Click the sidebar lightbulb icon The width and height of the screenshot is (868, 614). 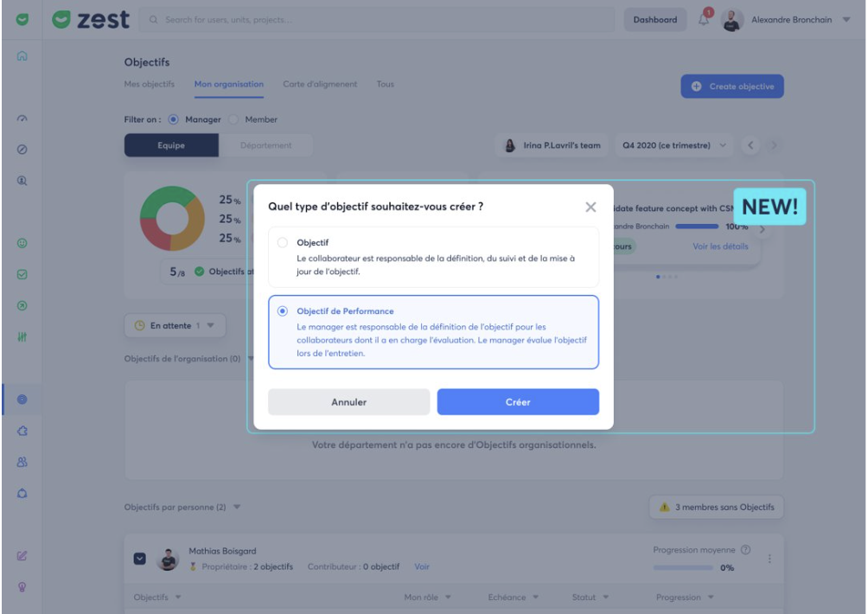[x=22, y=585]
